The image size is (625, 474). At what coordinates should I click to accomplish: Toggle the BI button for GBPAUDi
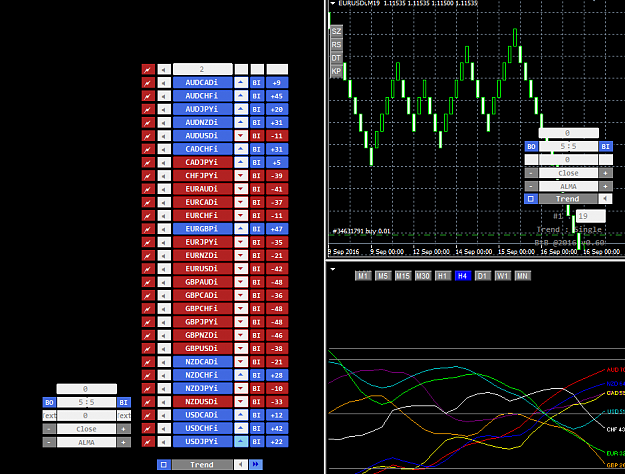click(x=257, y=282)
